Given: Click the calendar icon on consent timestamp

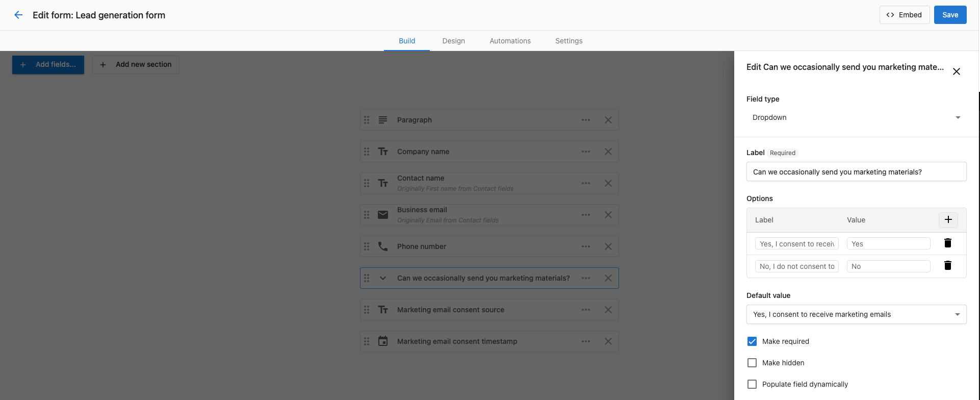Looking at the screenshot, I should pyautogui.click(x=383, y=341).
